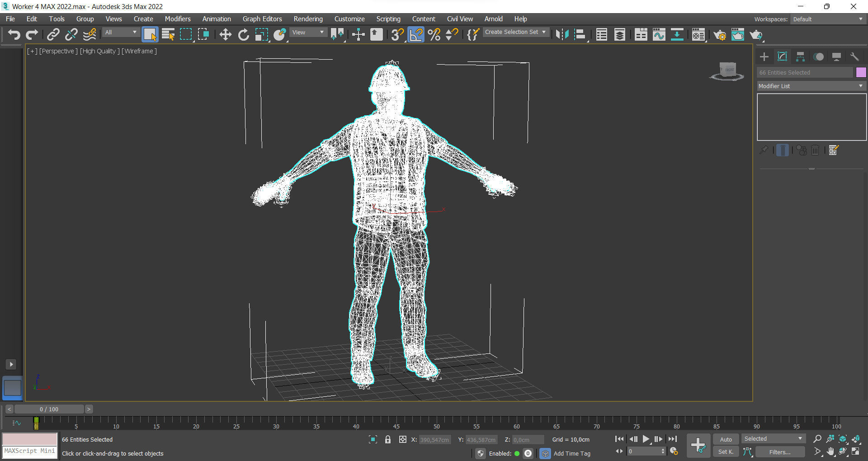Click Configure Modifier Sets icon

pyautogui.click(x=834, y=150)
